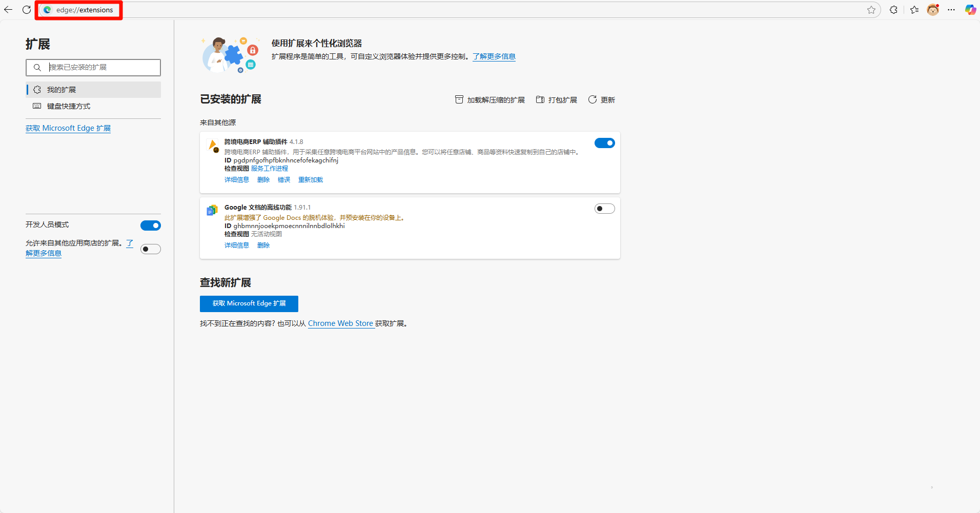Click the address bar URL edge://extensions
The width and height of the screenshot is (980, 513).
tap(85, 10)
